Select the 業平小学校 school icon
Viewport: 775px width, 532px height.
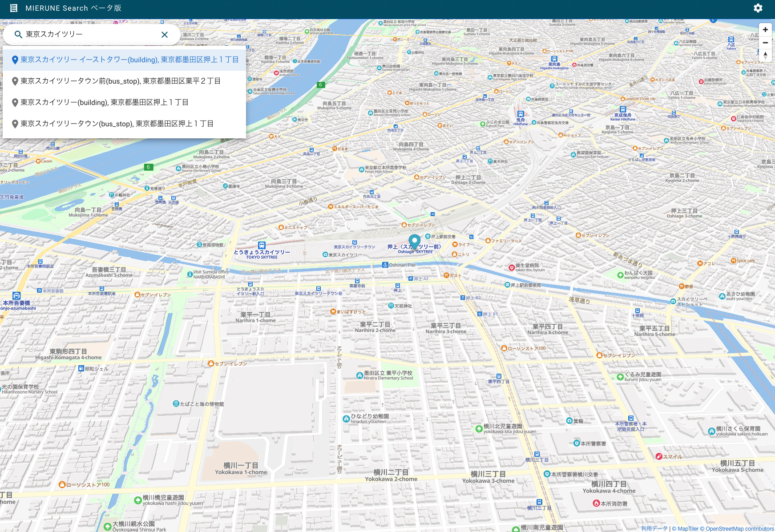pos(359,375)
